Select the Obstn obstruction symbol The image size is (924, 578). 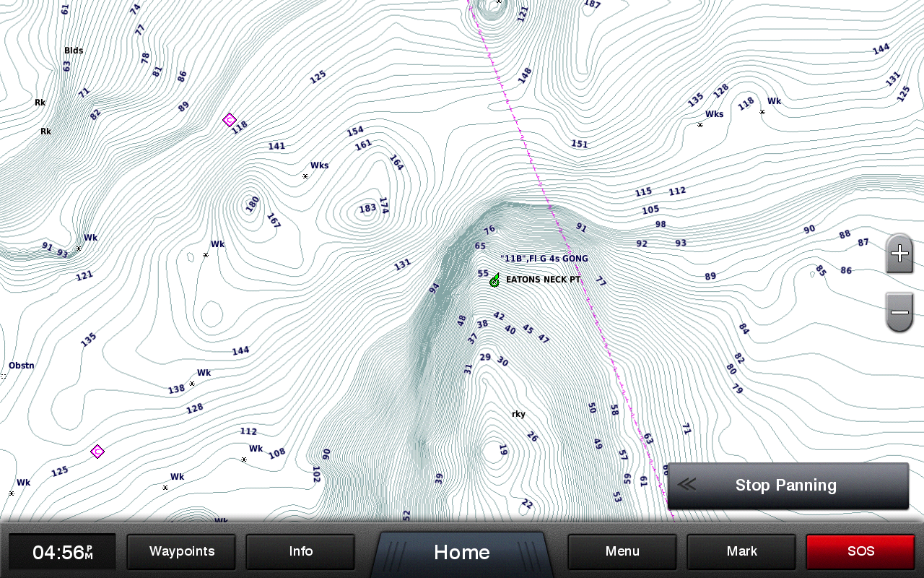coord(4,376)
